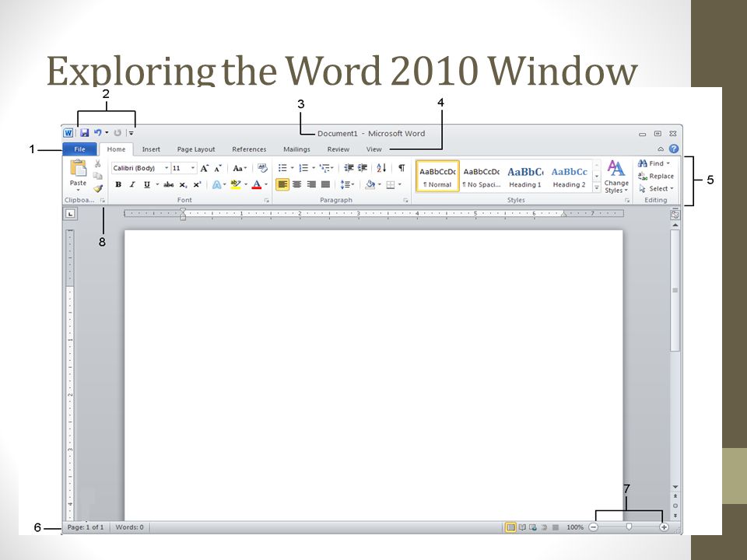Click the Save icon in Quick Access Toolbar

click(x=84, y=133)
